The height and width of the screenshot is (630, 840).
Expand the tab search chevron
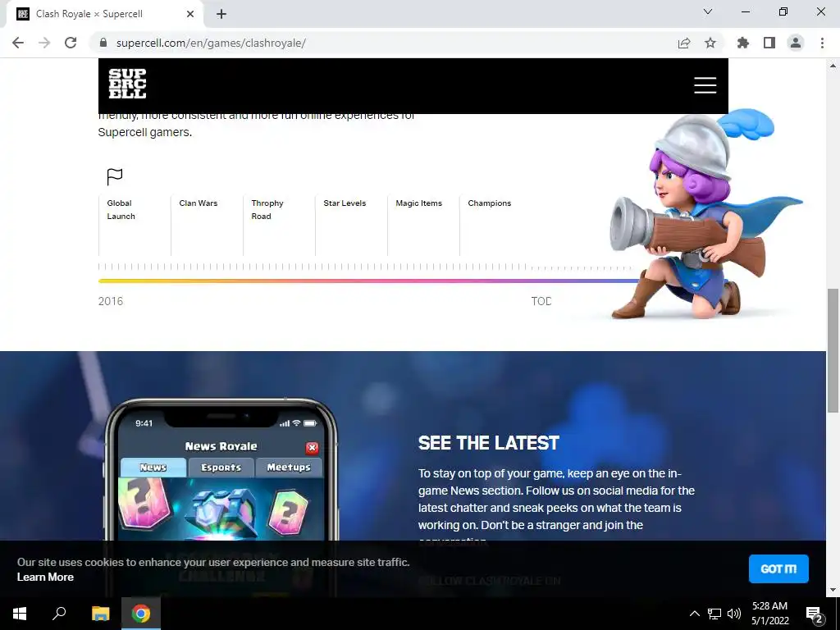click(x=708, y=11)
